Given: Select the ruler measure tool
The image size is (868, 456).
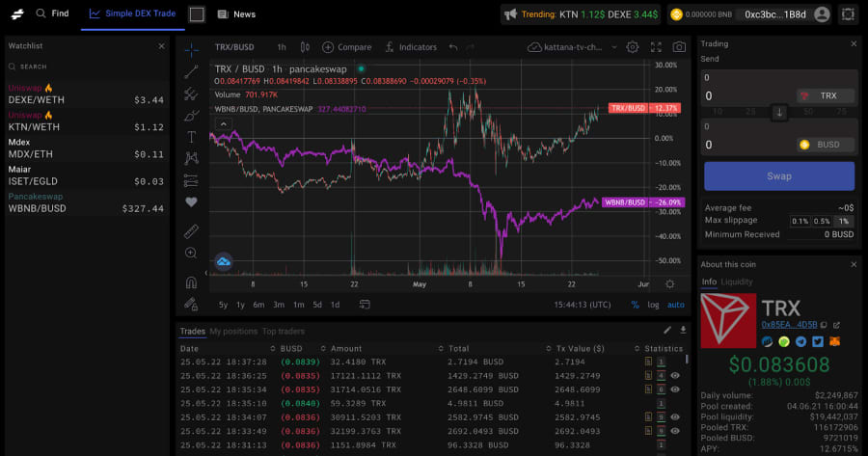Looking at the screenshot, I should pyautogui.click(x=191, y=230).
